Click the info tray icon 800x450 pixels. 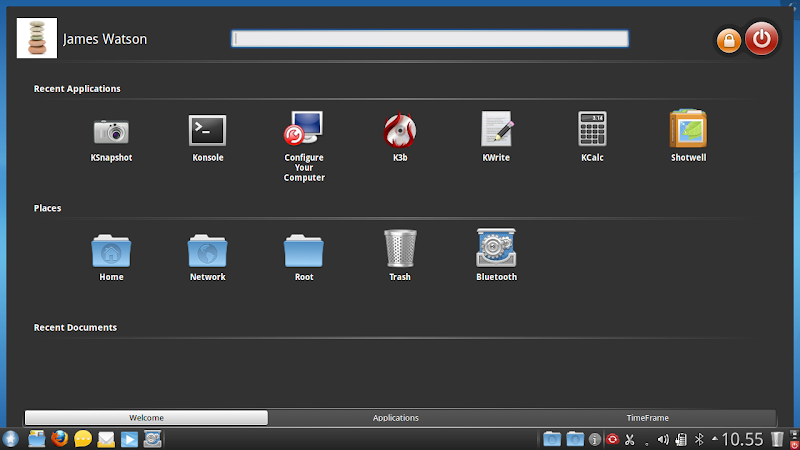coord(594,439)
